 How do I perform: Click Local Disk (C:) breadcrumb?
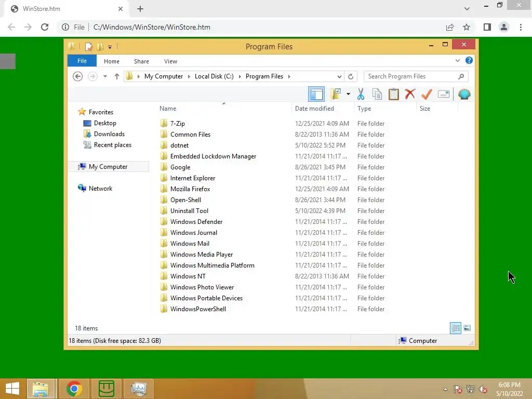pos(214,76)
